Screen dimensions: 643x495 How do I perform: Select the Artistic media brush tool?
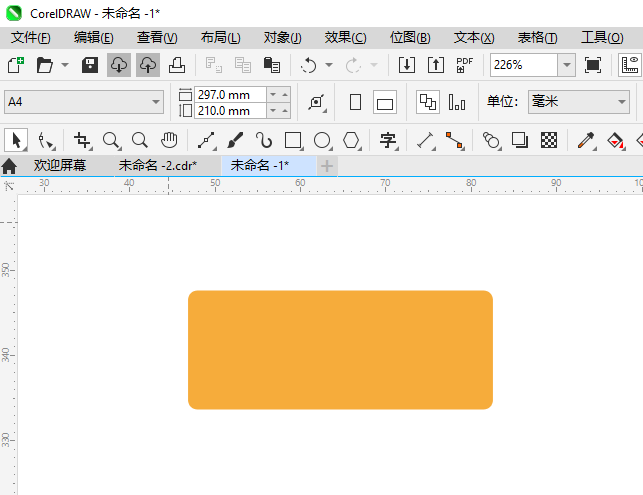coord(235,140)
